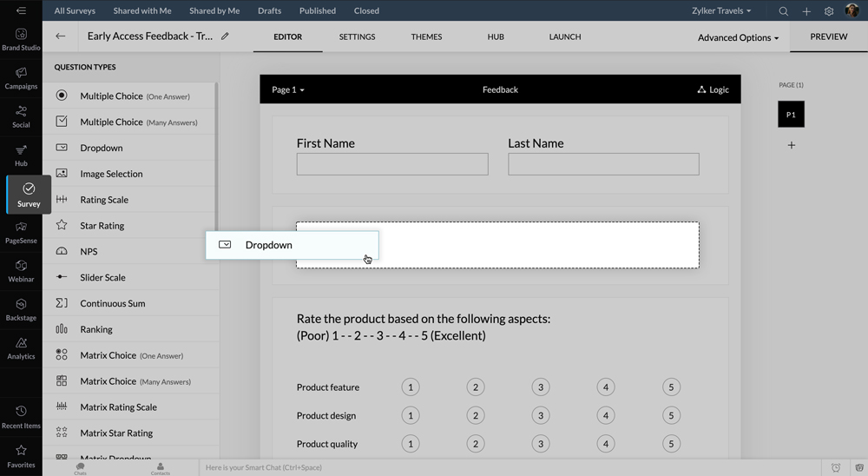Add a new page with plus icon

[791, 145]
